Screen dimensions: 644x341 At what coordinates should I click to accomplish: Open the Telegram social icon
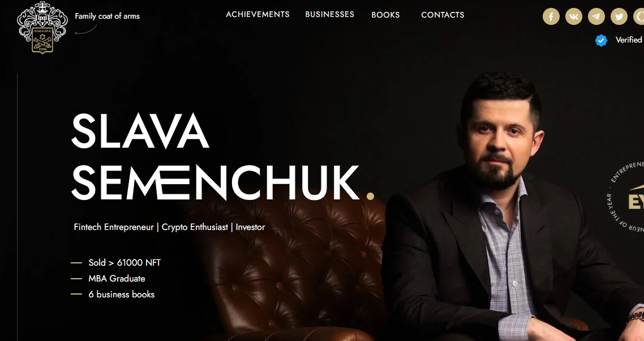pos(596,16)
